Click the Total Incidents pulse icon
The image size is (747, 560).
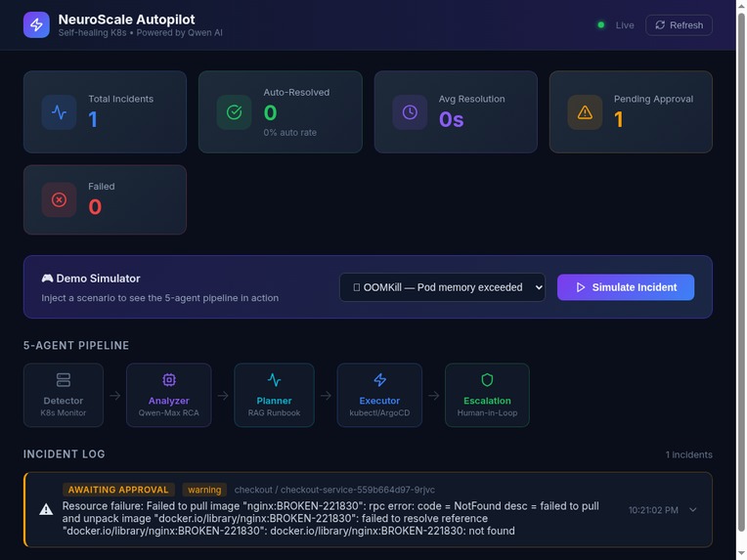(59, 112)
